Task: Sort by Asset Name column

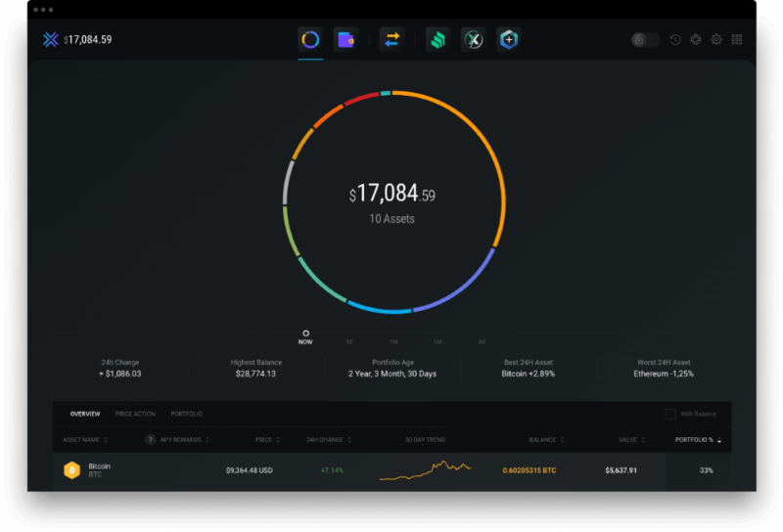Action: tap(85, 440)
